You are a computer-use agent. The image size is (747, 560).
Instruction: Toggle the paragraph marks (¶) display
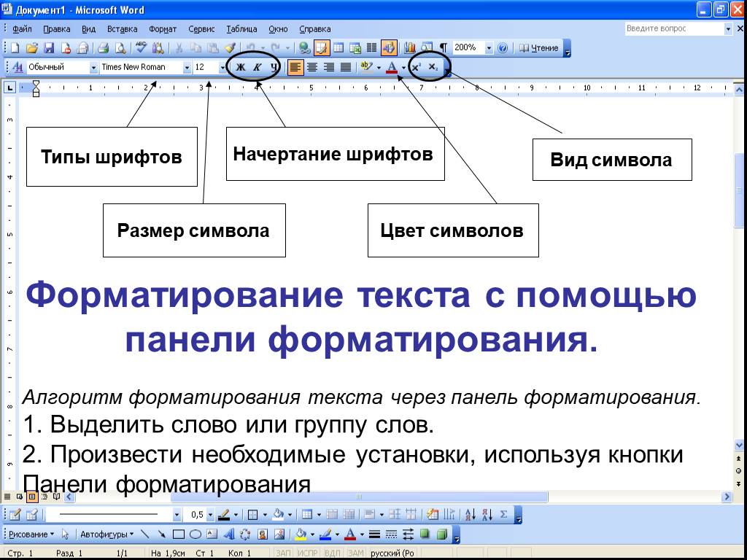coord(443,47)
